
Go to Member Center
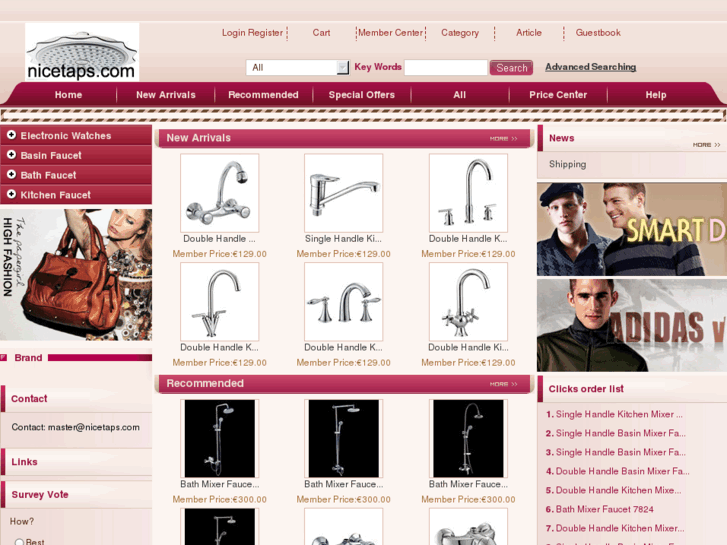pyautogui.click(x=390, y=32)
